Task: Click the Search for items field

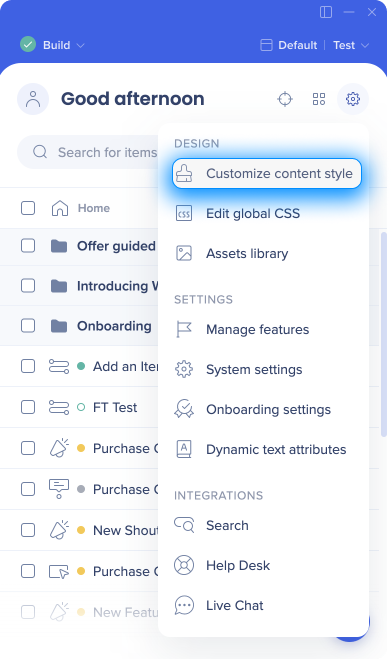Action: 88,152
